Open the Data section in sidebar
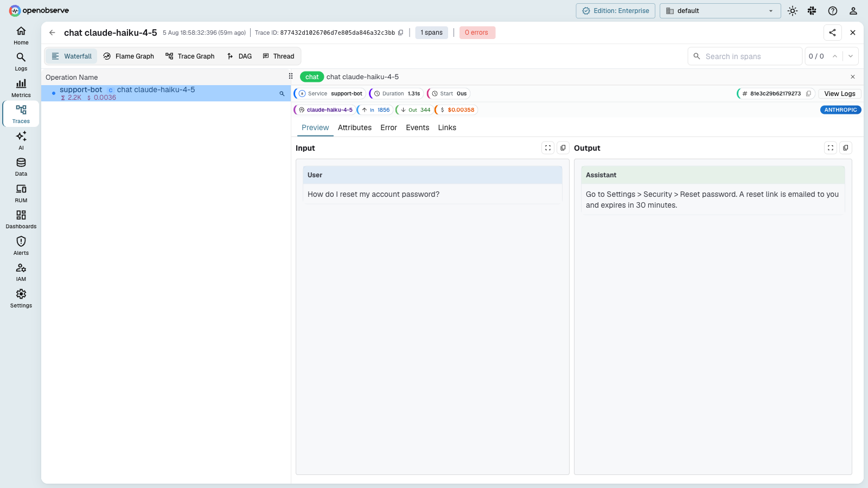The width and height of the screenshot is (868, 488). [x=21, y=167]
